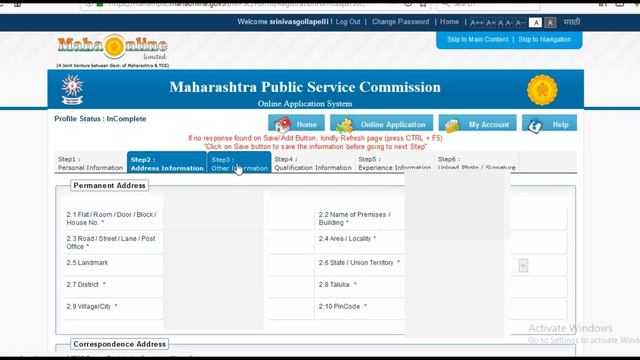Click the '2.2 Name of Premises / Building' label
The width and height of the screenshot is (640, 360).
[x=354, y=218]
